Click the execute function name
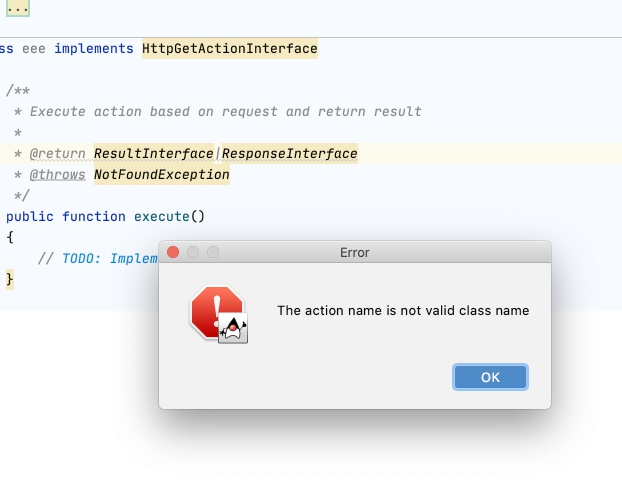Image resolution: width=622 pixels, height=487 pixels. click(161, 217)
